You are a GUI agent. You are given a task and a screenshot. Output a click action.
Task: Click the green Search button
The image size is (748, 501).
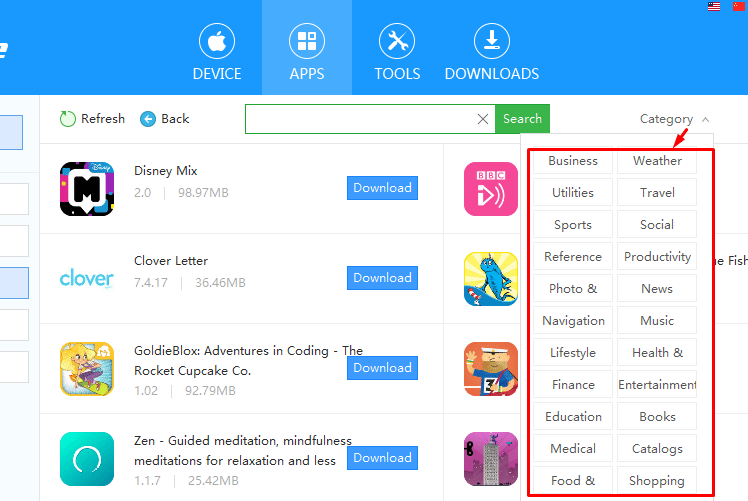(522, 119)
